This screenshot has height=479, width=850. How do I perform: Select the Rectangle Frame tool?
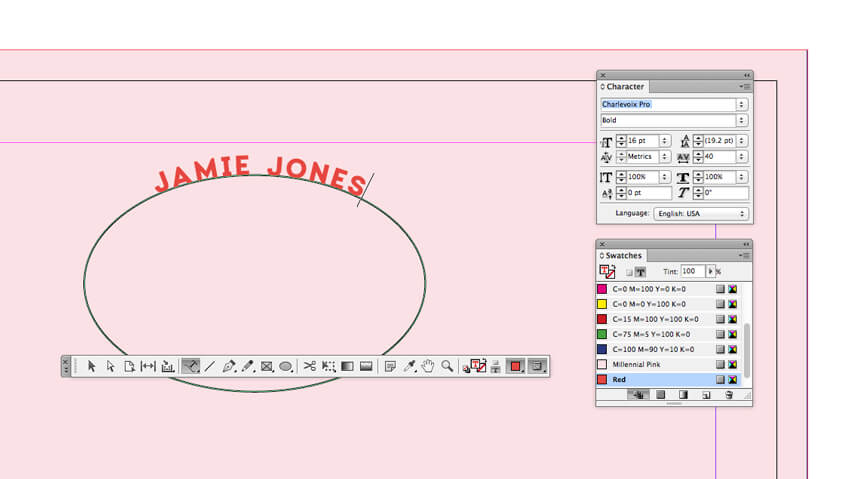tap(267, 366)
